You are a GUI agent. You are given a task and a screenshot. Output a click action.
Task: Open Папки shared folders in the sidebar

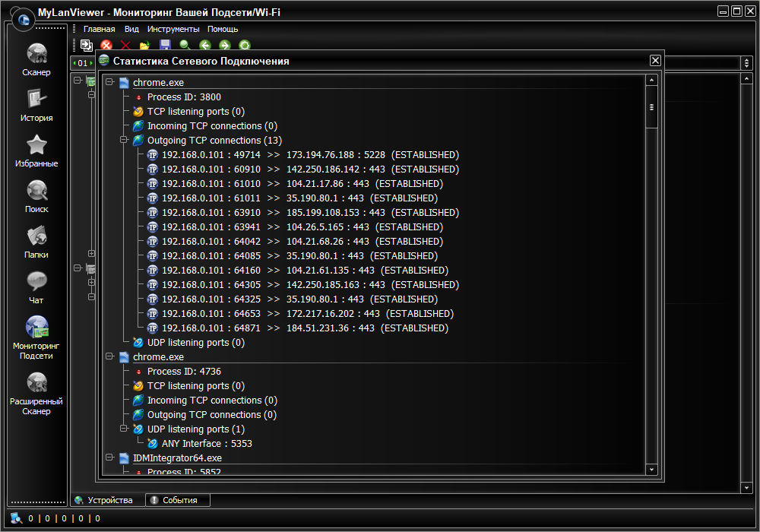click(36, 242)
